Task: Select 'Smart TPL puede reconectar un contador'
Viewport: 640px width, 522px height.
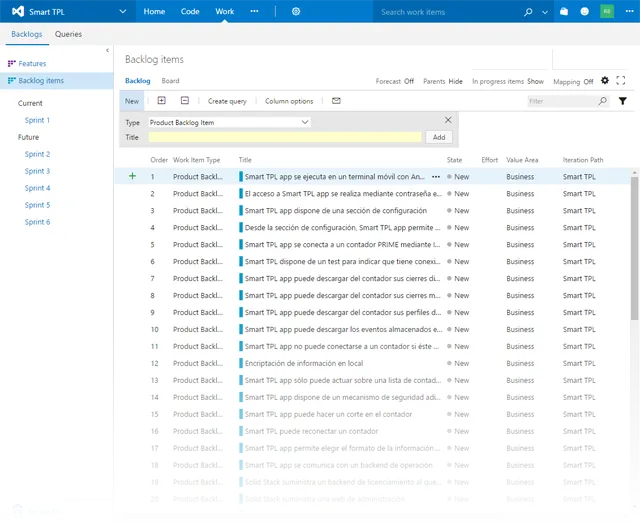Action: 311,431
